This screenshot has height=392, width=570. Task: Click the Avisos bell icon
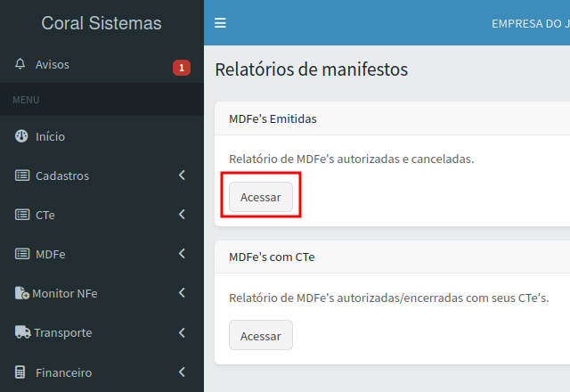click(x=21, y=65)
